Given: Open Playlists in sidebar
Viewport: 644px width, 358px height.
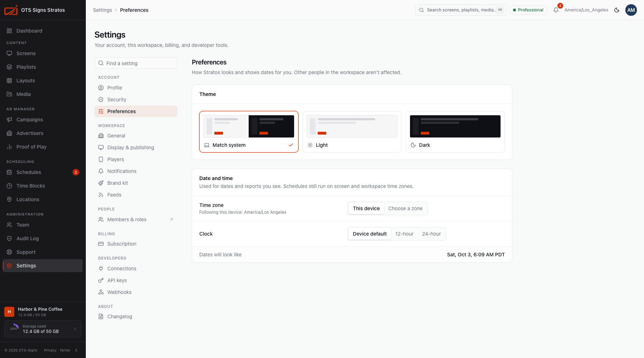Looking at the screenshot, I should (43, 67).
